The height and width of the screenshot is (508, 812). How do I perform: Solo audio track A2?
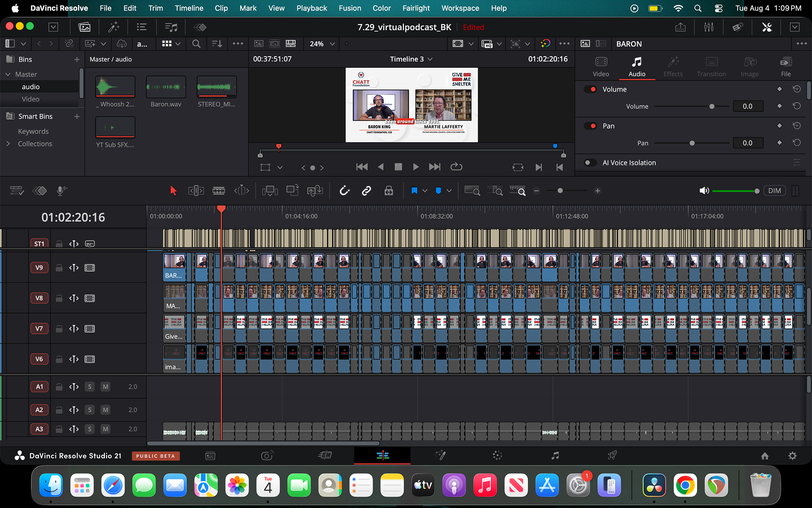click(x=90, y=410)
